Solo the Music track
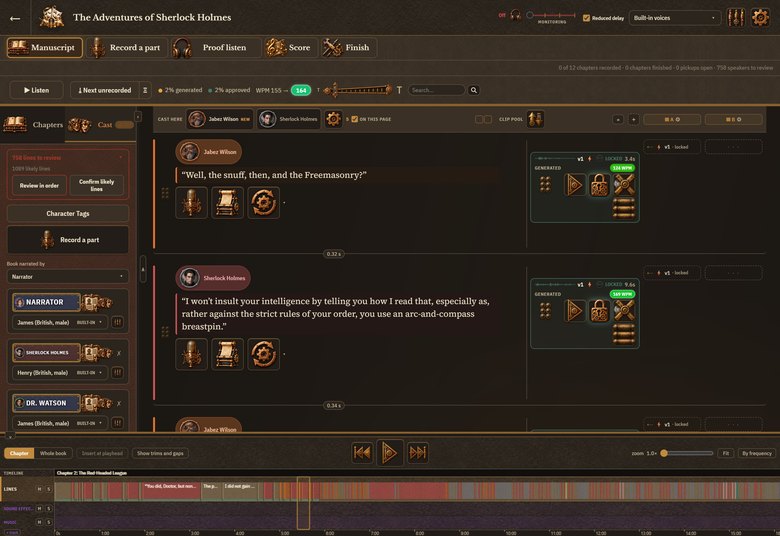This screenshot has width=780, height=536. (x=49, y=522)
